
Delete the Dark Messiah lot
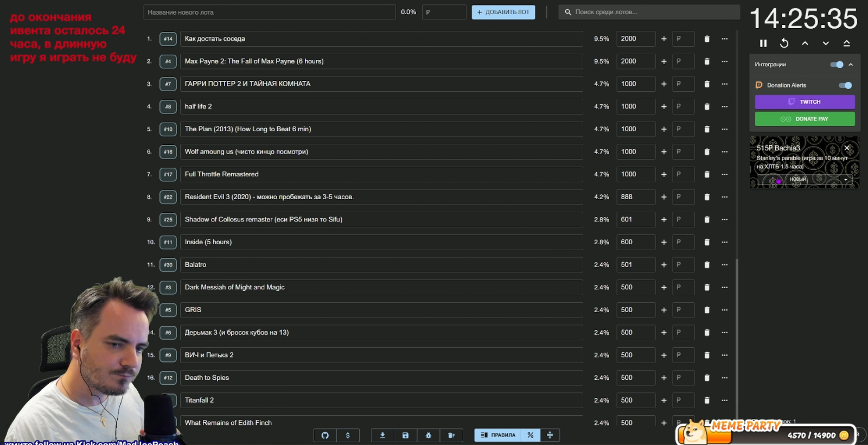pos(707,288)
